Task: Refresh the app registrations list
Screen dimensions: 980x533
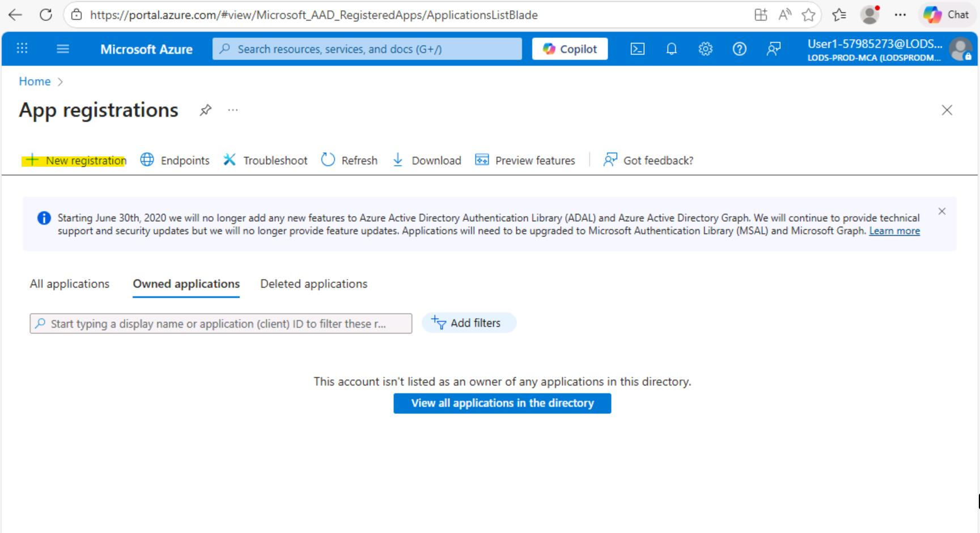Action: coord(349,160)
